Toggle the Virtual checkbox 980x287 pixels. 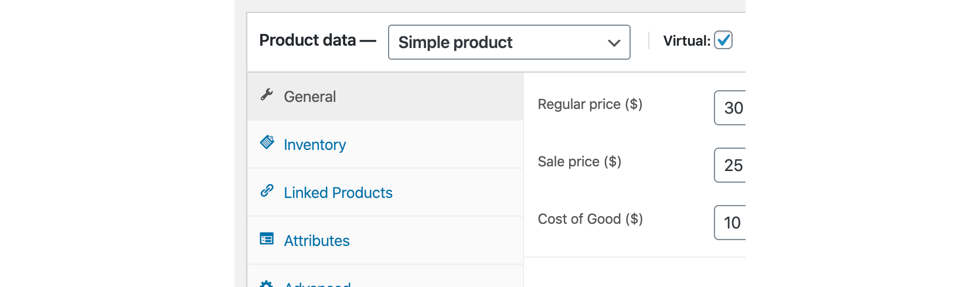click(723, 40)
